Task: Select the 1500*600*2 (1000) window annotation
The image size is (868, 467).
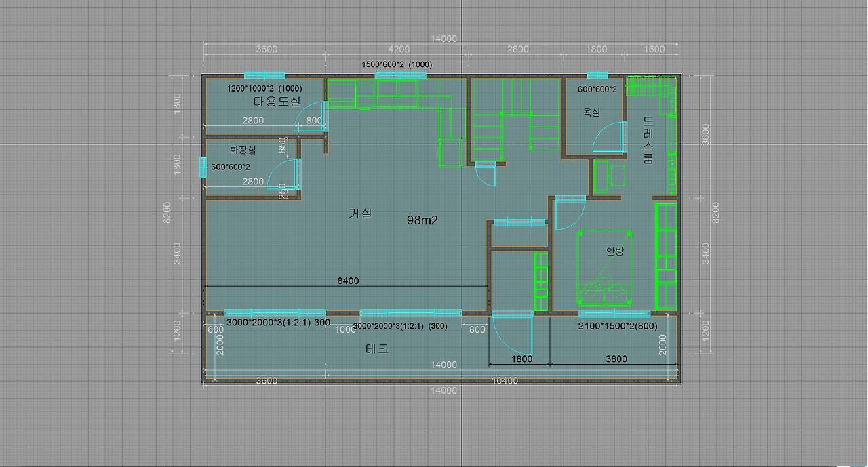Action: point(397,64)
